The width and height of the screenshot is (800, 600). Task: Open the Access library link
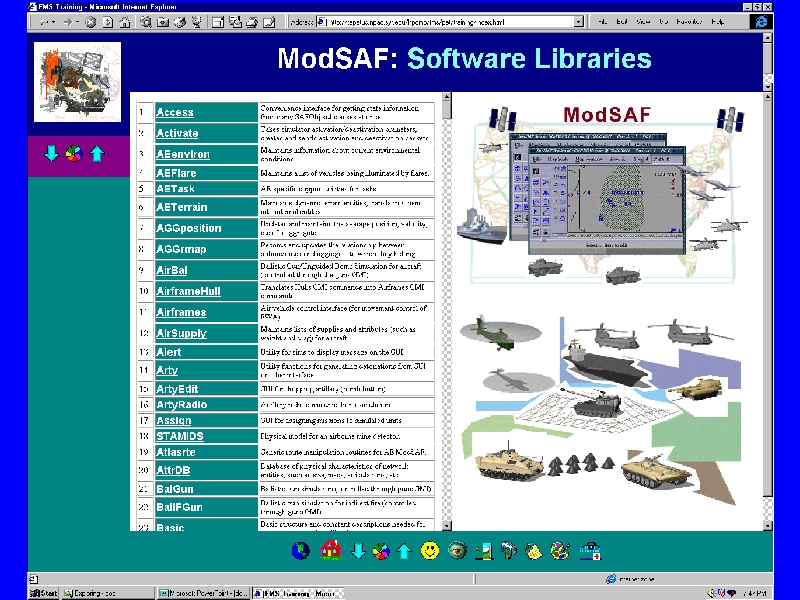click(x=174, y=112)
